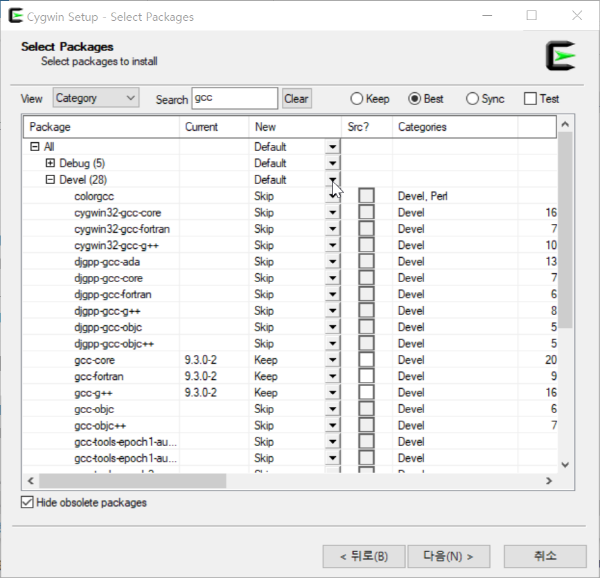Open the version dropdown for djgpp-gcc-objc
600x578 pixels.
(333, 327)
